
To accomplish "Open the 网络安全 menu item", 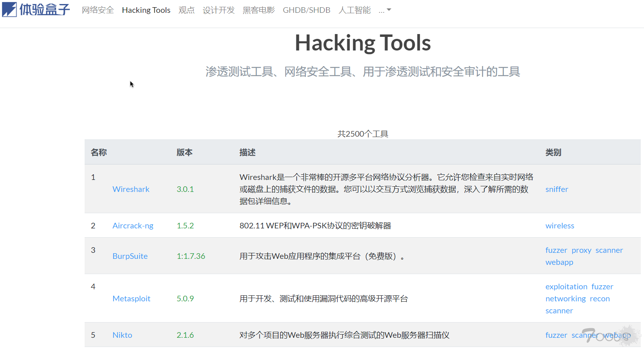I will [x=98, y=10].
